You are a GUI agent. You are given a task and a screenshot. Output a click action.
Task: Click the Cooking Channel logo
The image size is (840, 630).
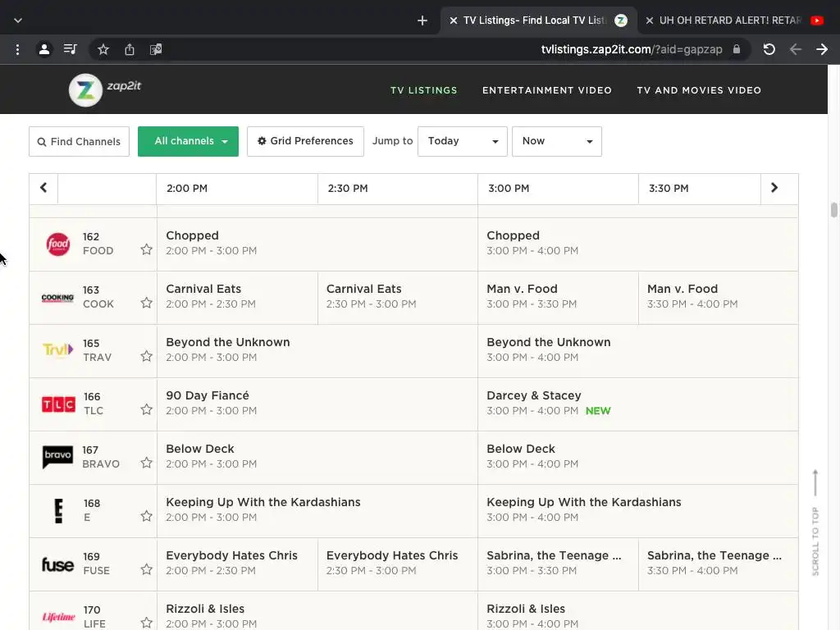tap(58, 298)
